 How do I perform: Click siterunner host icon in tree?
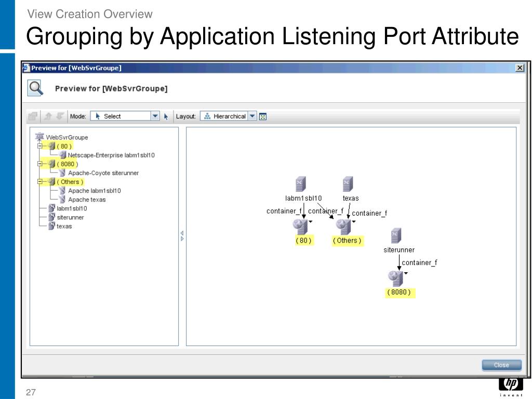pyautogui.click(x=51, y=217)
